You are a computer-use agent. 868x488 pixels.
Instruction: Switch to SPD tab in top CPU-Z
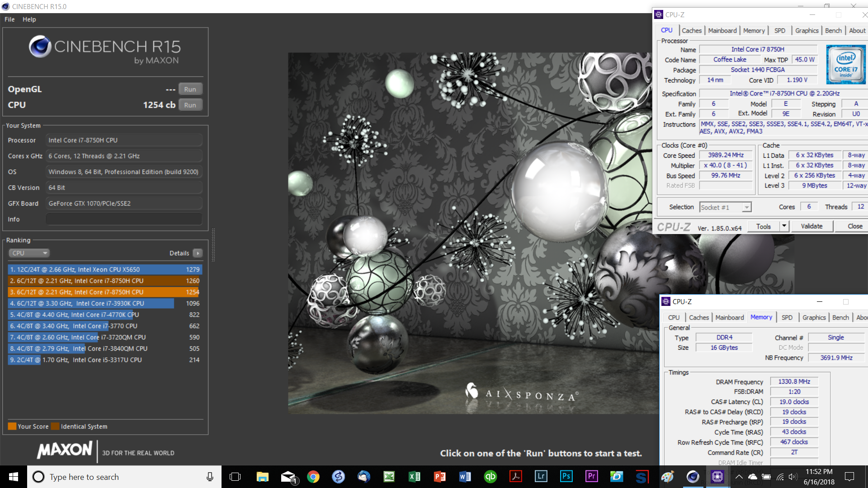click(779, 30)
